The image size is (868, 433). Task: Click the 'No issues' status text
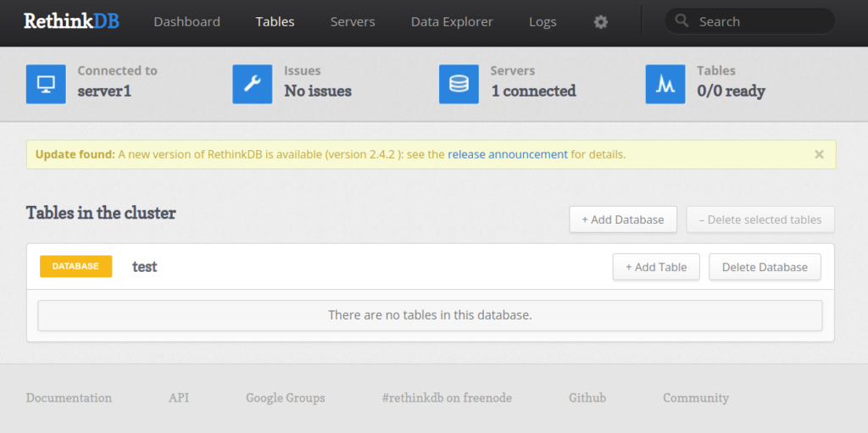coord(318,91)
